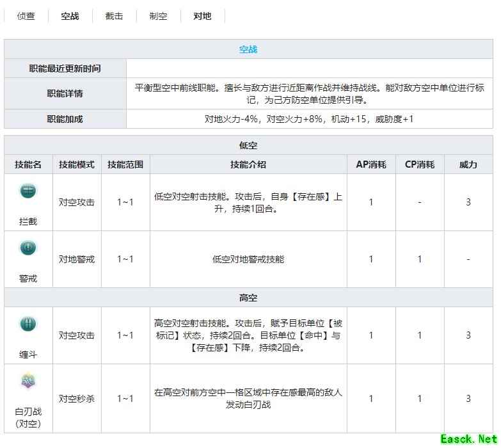Switch to the 侦查 tab
Viewport: 501px width, 448px height.
point(26,16)
